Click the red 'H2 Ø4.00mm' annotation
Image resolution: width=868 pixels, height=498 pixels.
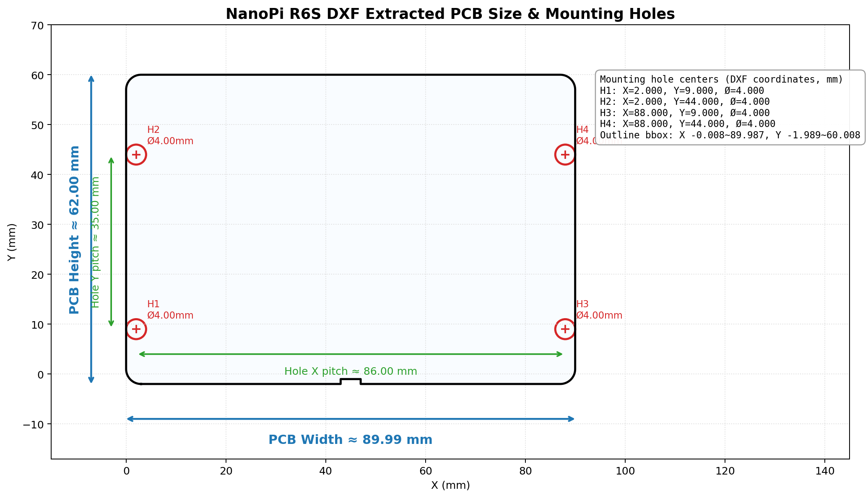click(170, 135)
